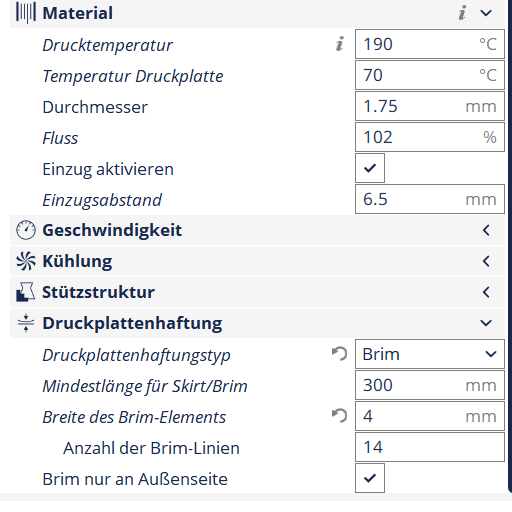Click the Breite des Brim-Elements field
This screenshot has height=512, width=512.
point(430,416)
